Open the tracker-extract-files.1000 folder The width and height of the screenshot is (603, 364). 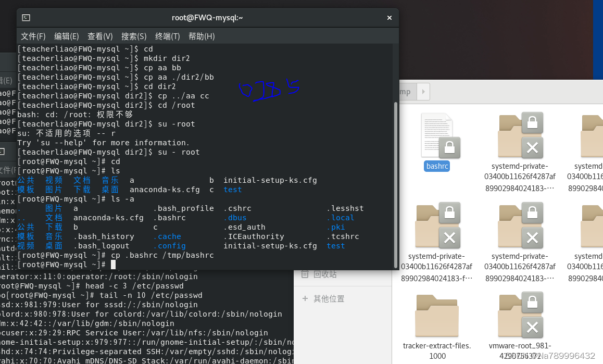[x=437, y=315]
